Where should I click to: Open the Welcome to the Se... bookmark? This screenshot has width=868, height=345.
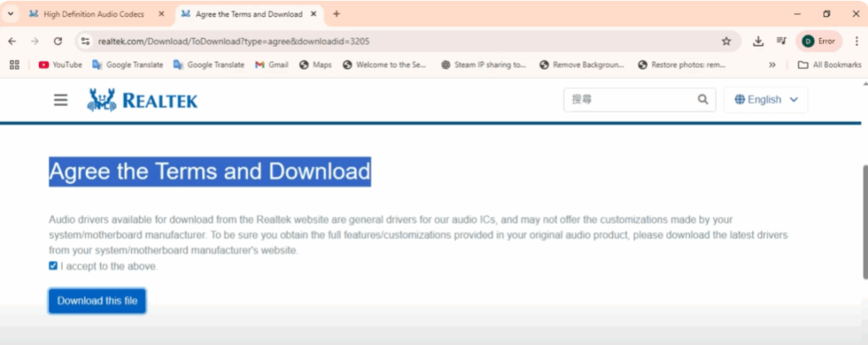(x=386, y=64)
